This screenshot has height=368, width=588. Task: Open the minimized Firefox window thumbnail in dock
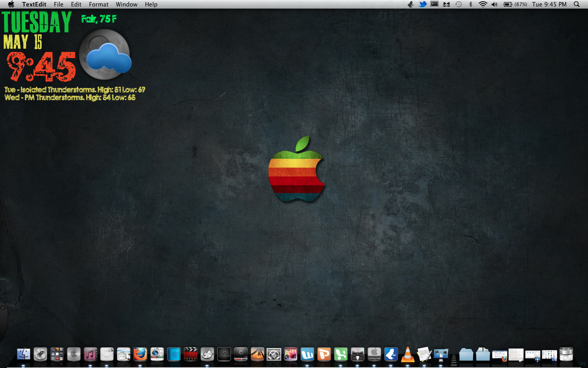click(499, 355)
